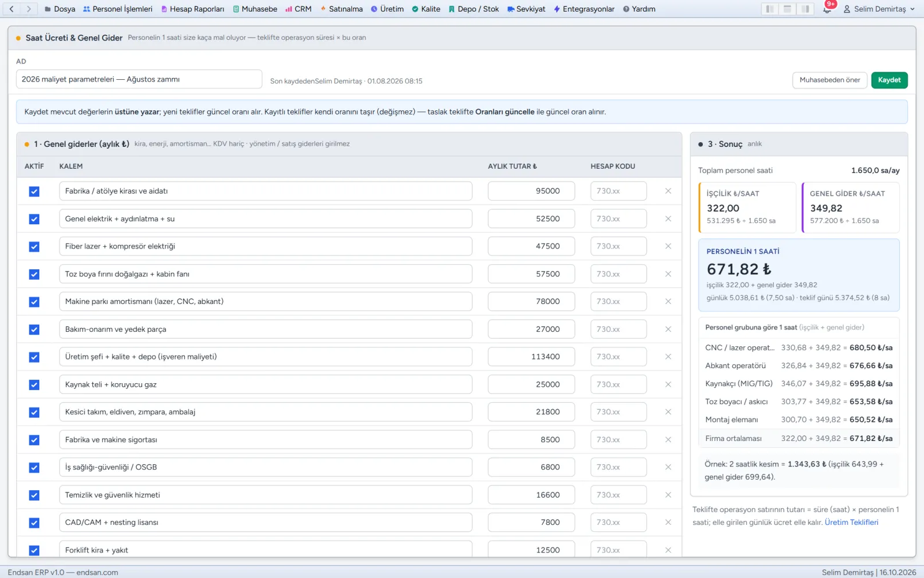Viewport: 924px width, 578px height.
Task: Open the Muhasebe menu
Action: 255,9
